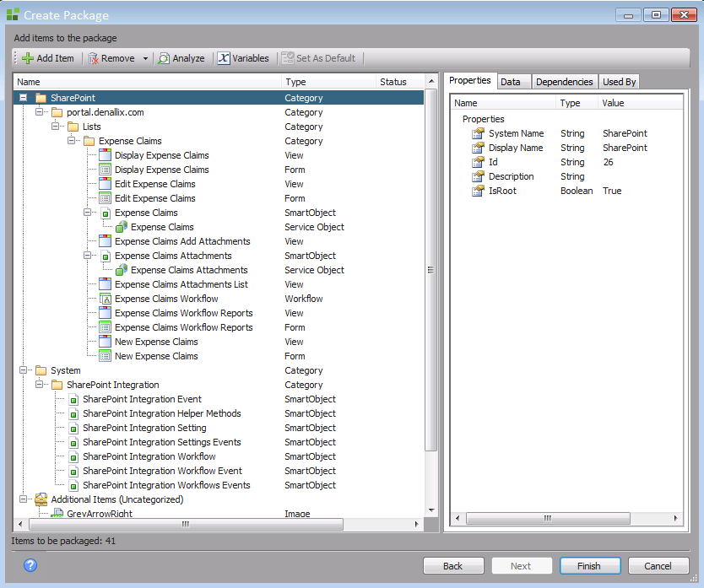Collapse the System category node

(x=24, y=370)
